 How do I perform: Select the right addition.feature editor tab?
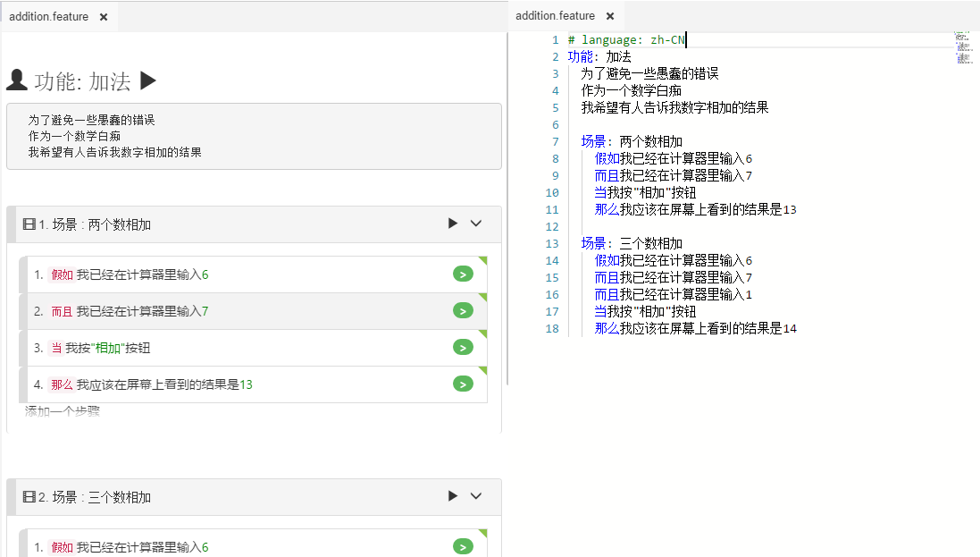click(555, 16)
